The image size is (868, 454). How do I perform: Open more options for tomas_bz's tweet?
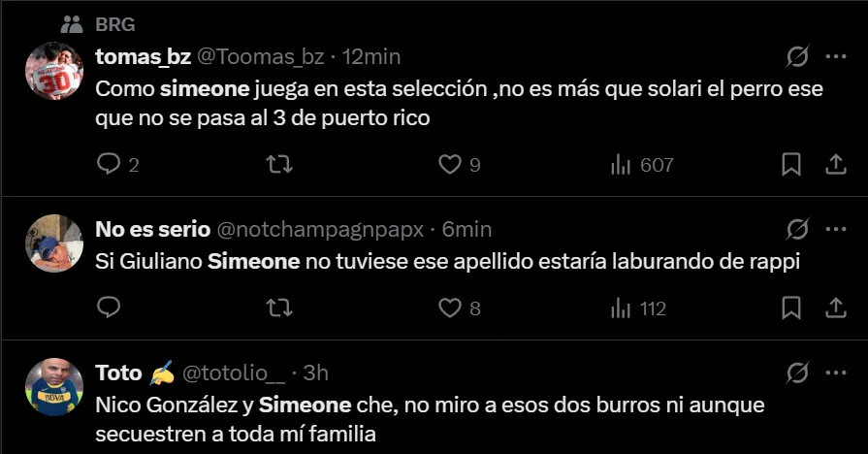click(835, 57)
